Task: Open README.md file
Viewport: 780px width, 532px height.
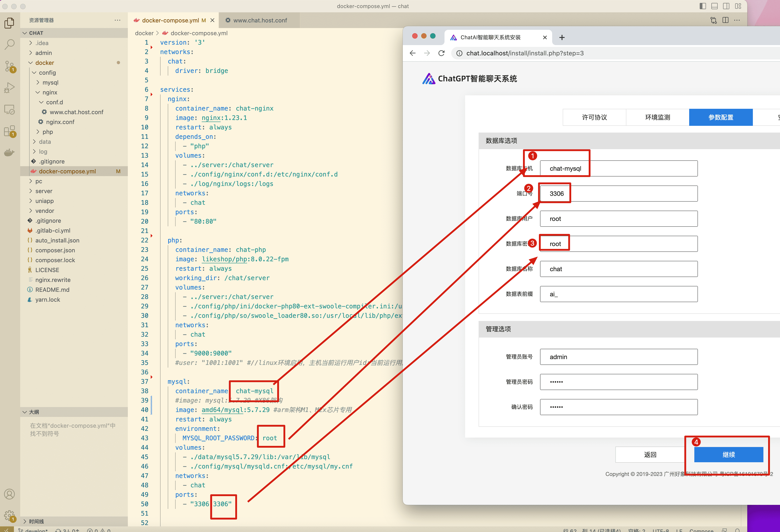Action: pyautogui.click(x=74, y=290)
